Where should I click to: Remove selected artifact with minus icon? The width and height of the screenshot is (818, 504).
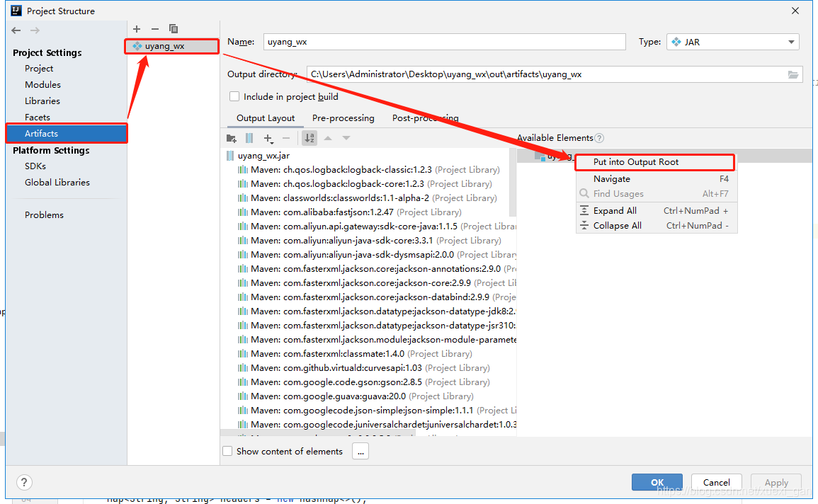(x=155, y=29)
